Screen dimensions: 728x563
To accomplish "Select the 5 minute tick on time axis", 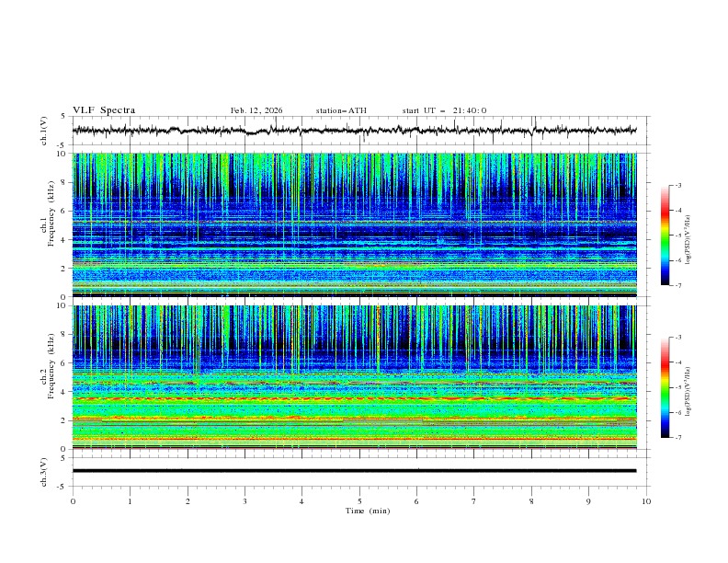I will coord(359,501).
